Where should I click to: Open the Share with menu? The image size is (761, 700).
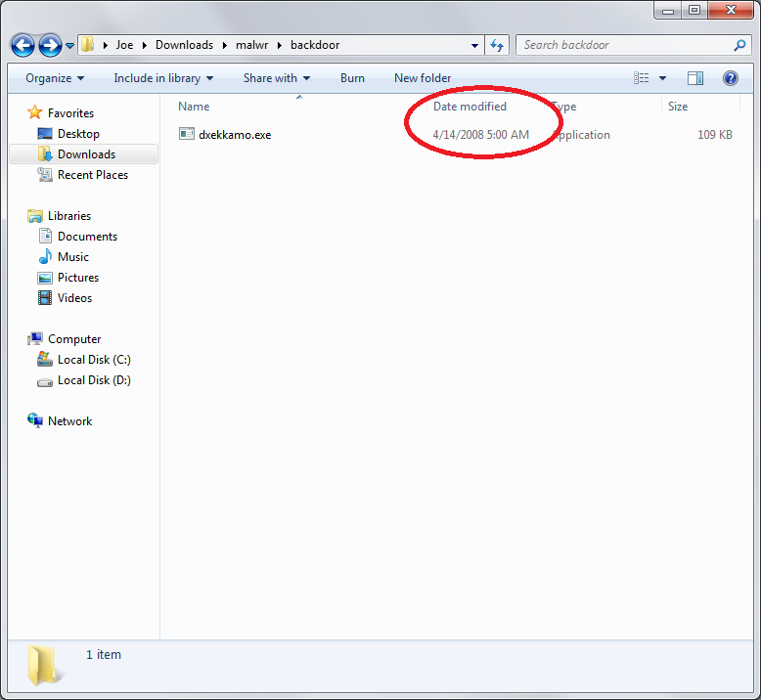277,78
